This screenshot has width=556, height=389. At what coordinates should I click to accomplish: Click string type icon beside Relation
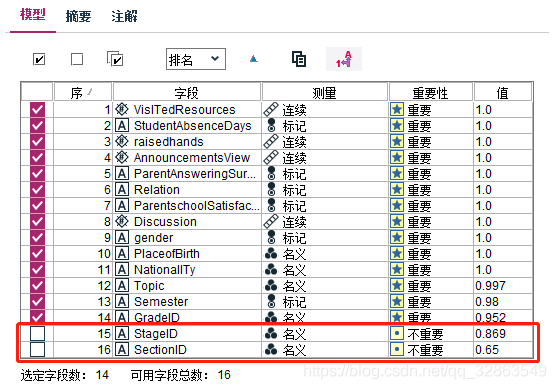[x=122, y=189]
